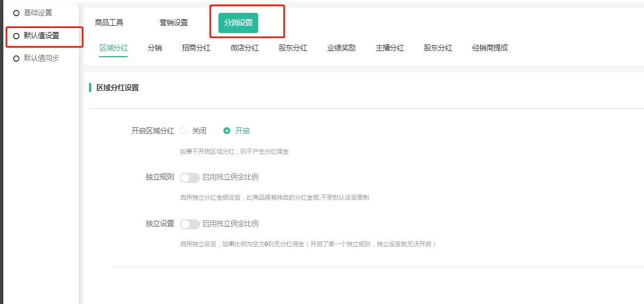Click the circle icon beside 默认值设置
This screenshot has height=304, width=644.
pyautogui.click(x=16, y=36)
